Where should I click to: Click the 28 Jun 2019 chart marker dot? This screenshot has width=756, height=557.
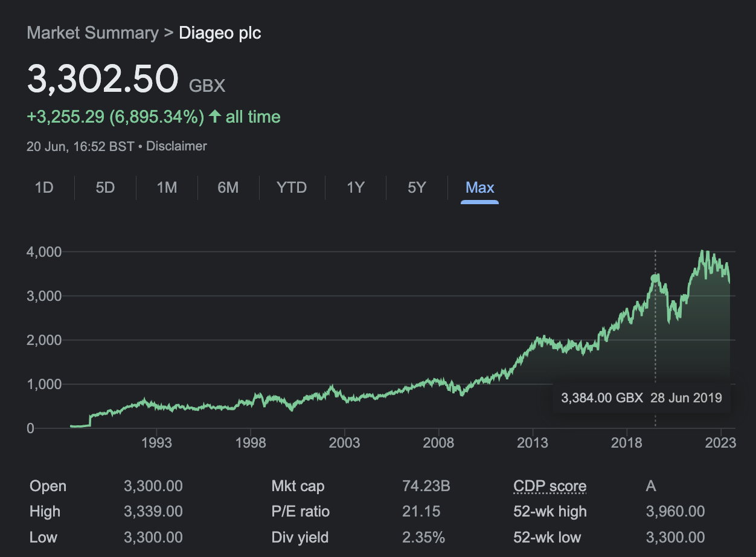(x=655, y=278)
